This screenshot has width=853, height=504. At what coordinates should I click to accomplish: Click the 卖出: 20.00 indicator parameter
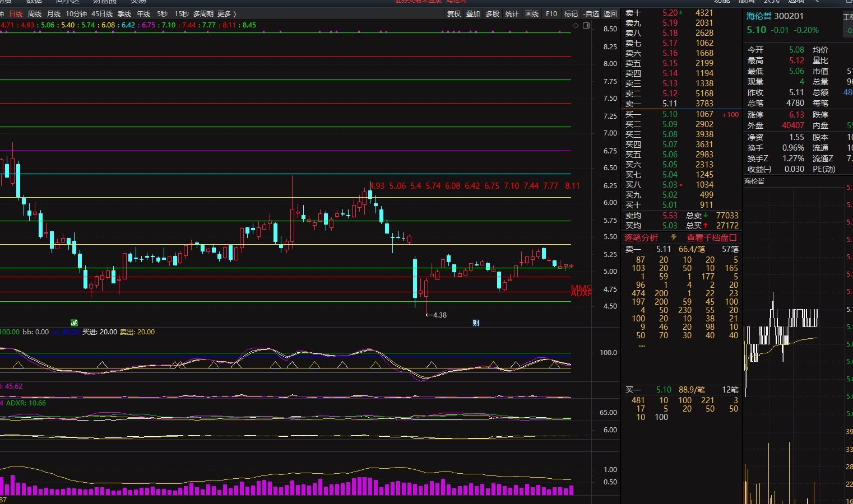coord(137,332)
